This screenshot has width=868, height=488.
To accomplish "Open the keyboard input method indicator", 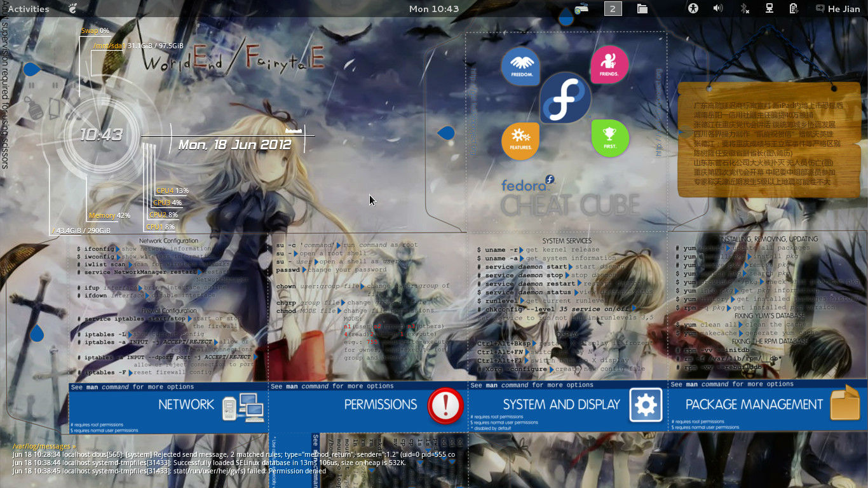I will click(581, 9).
